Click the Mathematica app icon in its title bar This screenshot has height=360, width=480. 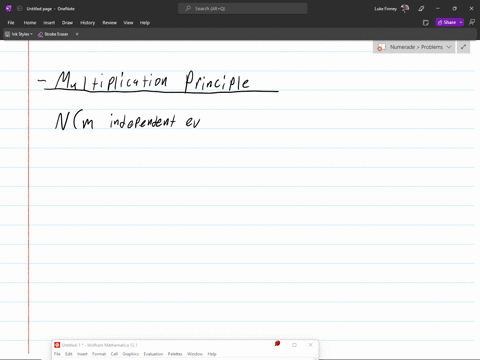coord(57,345)
